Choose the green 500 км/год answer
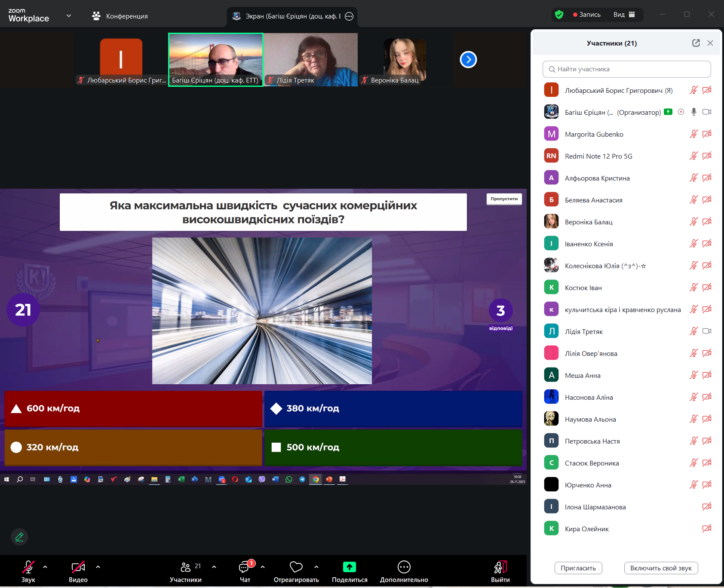The height and width of the screenshot is (588, 724). [393, 447]
